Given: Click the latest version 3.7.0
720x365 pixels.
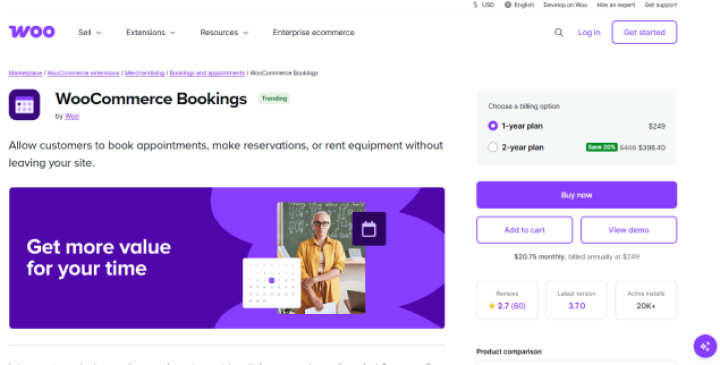Looking at the screenshot, I should (x=576, y=306).
